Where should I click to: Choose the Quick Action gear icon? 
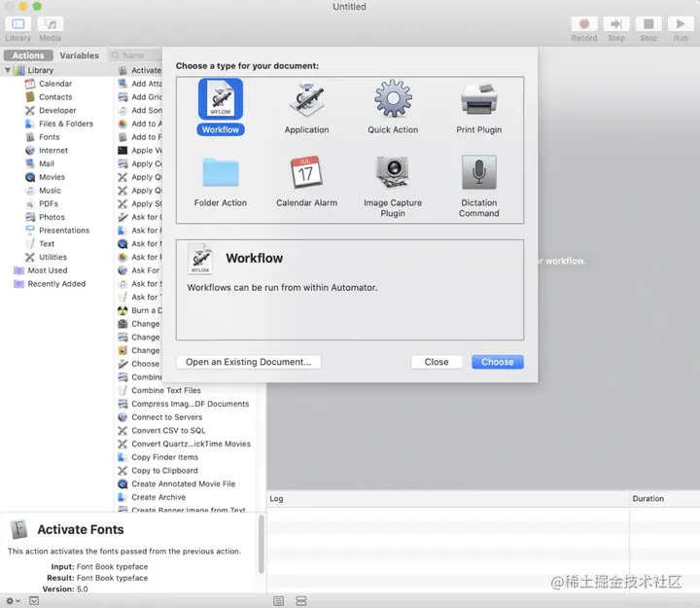pyautogui.click(x=393, y=98)
